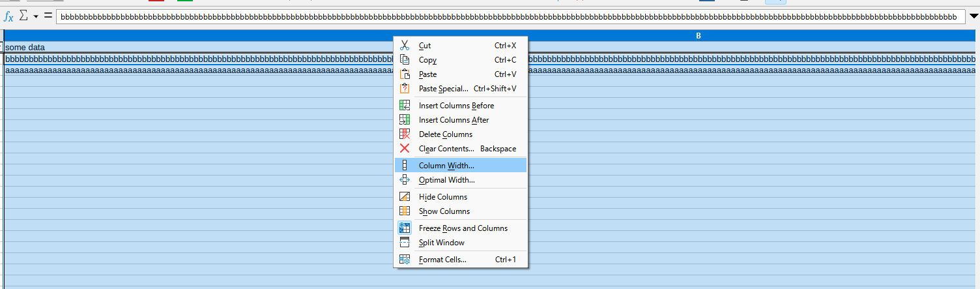The height and width of the screenshot is (289, 980).
Task: Select Hide Columns in the context menu
Action: (x=442, y=197)
